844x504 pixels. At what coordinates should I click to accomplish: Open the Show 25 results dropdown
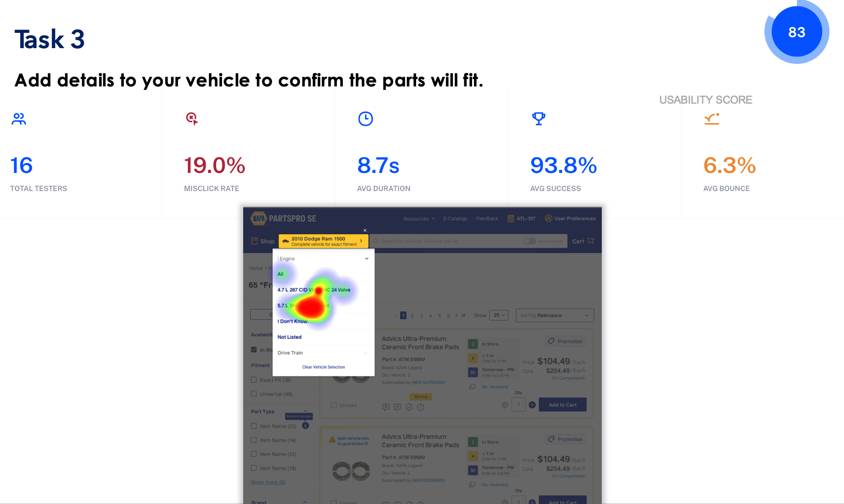499,315
